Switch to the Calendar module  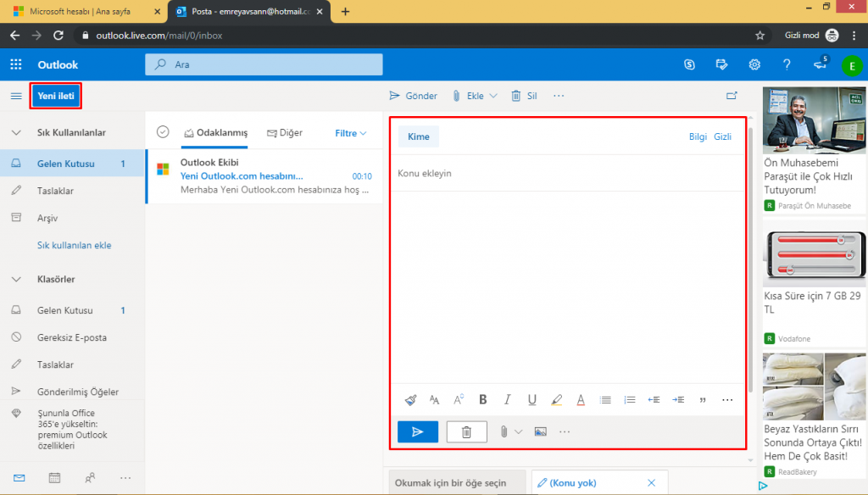pyautogui.click(x=54, y=478)
